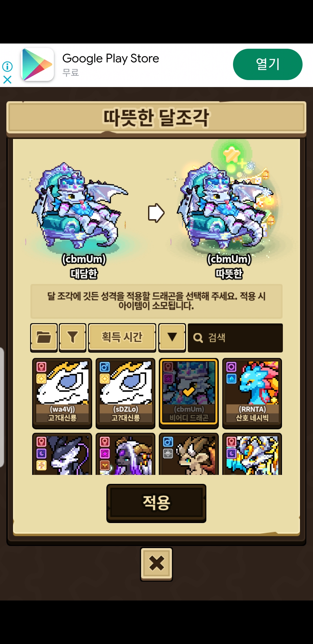Image resolution: width=313 pixels, height=644 pixels.
Task: Tap the Google Play Store logo
Action: pyautogui.click(x=37, y=64)
